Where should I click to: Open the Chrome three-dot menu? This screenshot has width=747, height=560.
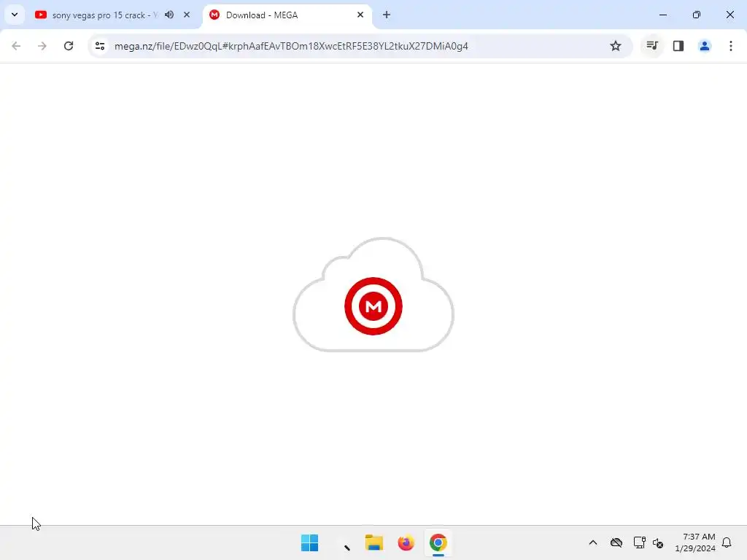731,46
